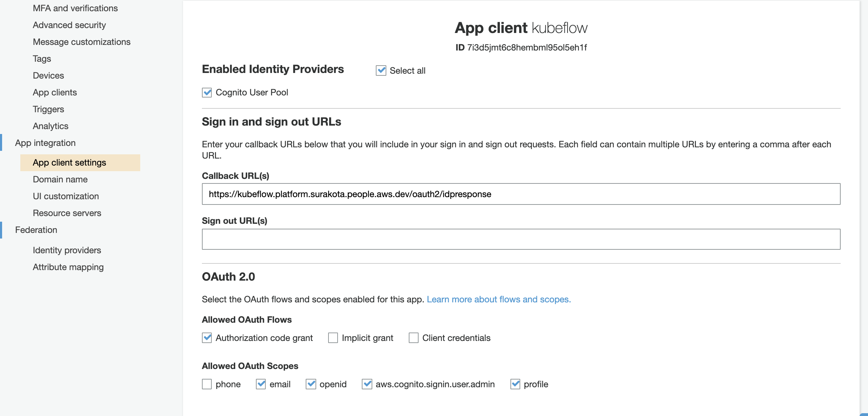Toggle the Select all checkbox
Image resolution: width=868 pixels, height=416 pixels.
[x=381, y=71]
